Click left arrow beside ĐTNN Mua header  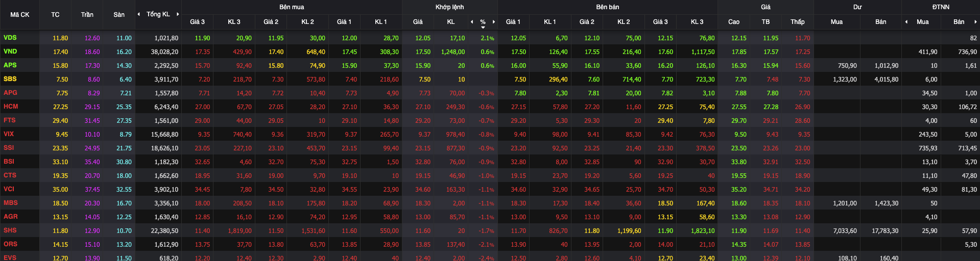pos(906,22)
